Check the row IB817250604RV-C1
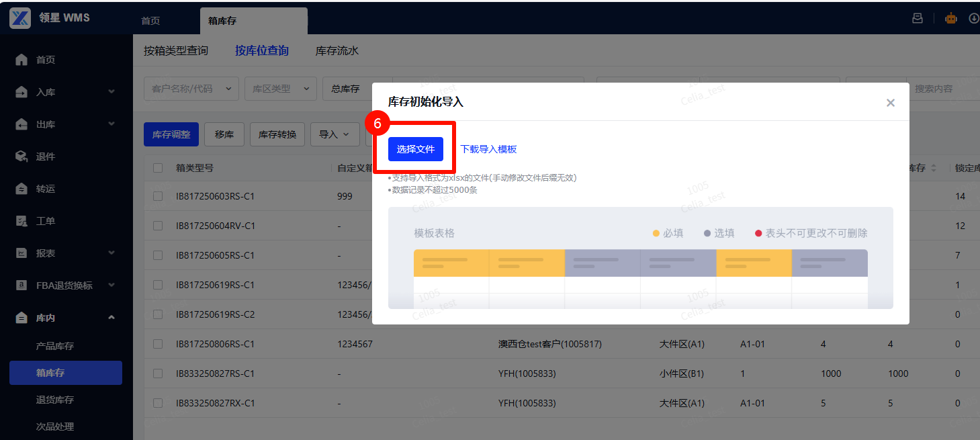Viewport: 980px width, 440px height. pos(158,226)
